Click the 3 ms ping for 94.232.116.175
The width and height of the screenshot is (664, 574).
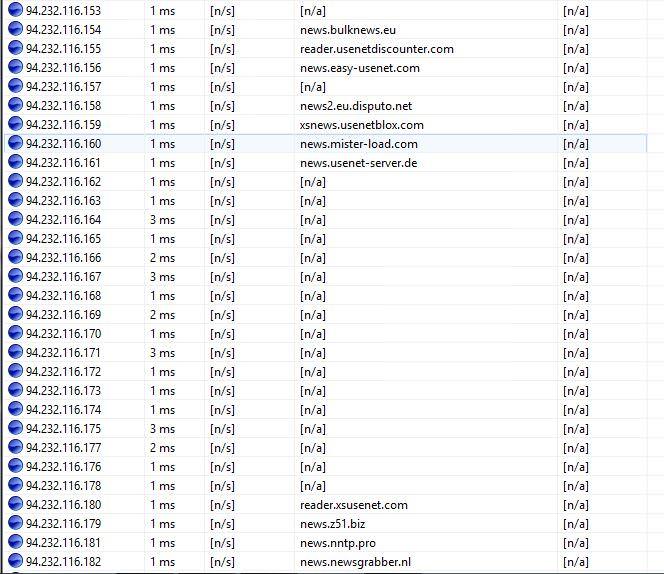coord(162,429)
